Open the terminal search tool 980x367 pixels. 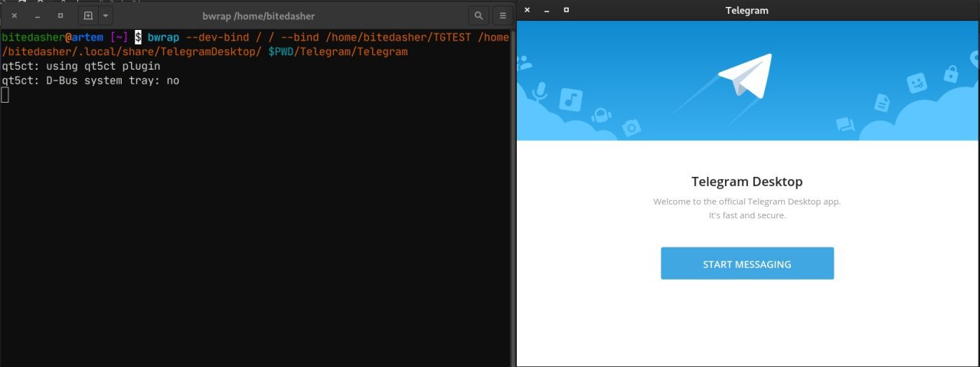click(479, 15)
